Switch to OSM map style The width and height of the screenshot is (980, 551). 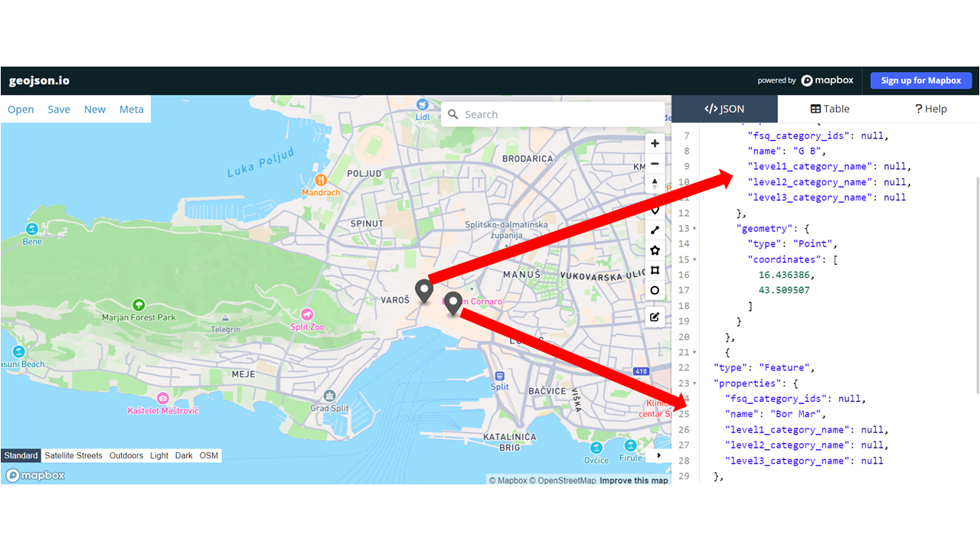[209, 455]
